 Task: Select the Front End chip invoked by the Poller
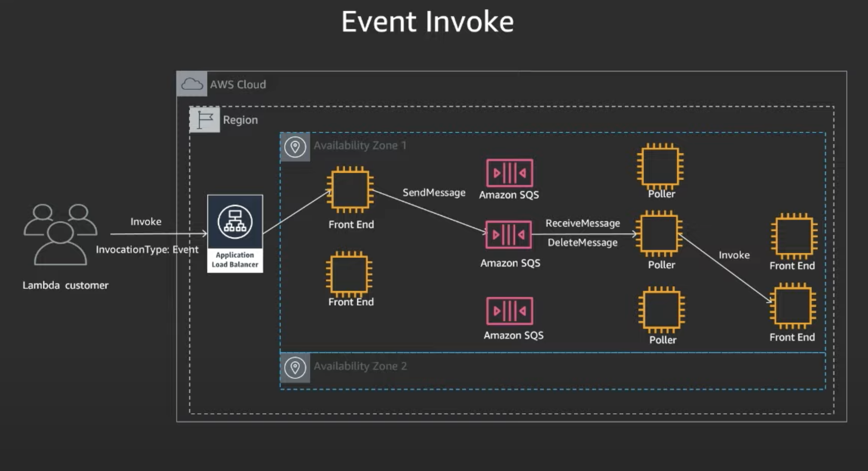coord(793,306)
